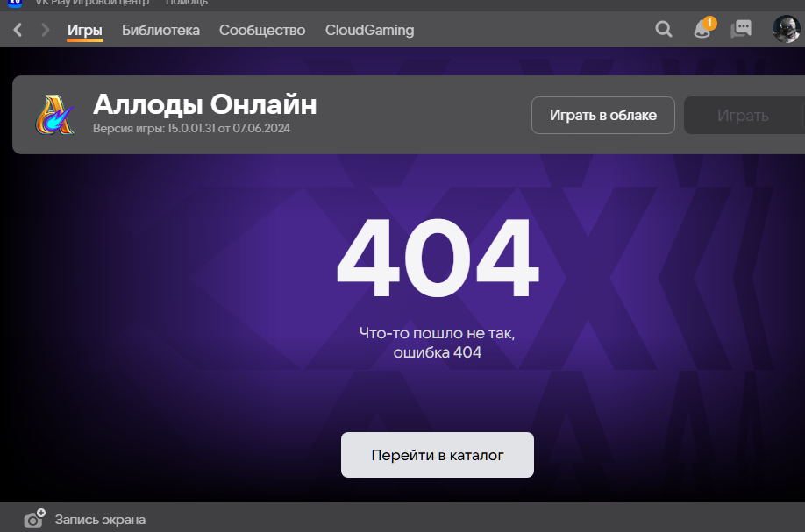Click the VK Play app logo
This screenshot has height=532, width=805.
click(15, 3)
